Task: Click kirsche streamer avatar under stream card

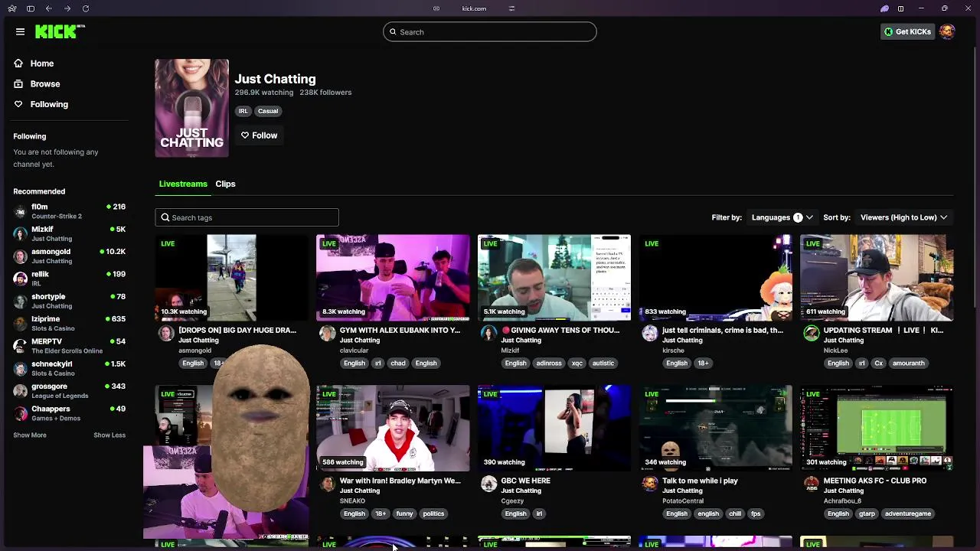Action: [649, 333]
